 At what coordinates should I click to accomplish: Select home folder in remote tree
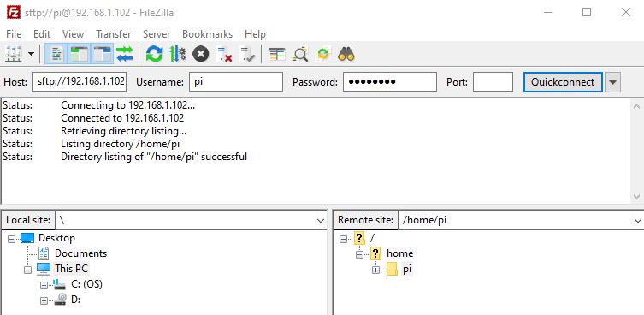399,253
